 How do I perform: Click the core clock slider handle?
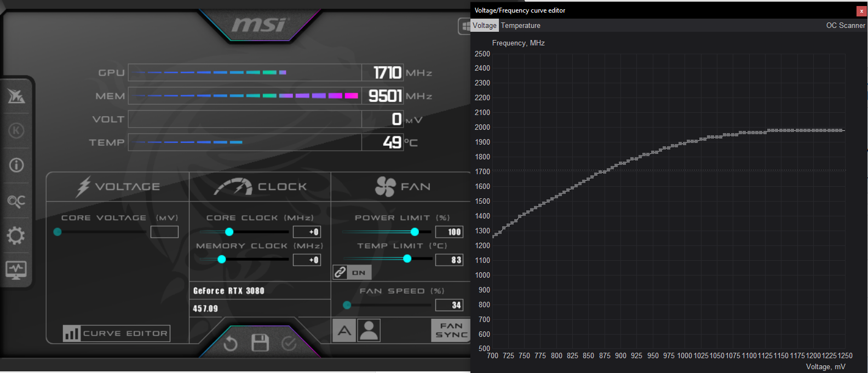pos(229,232)
